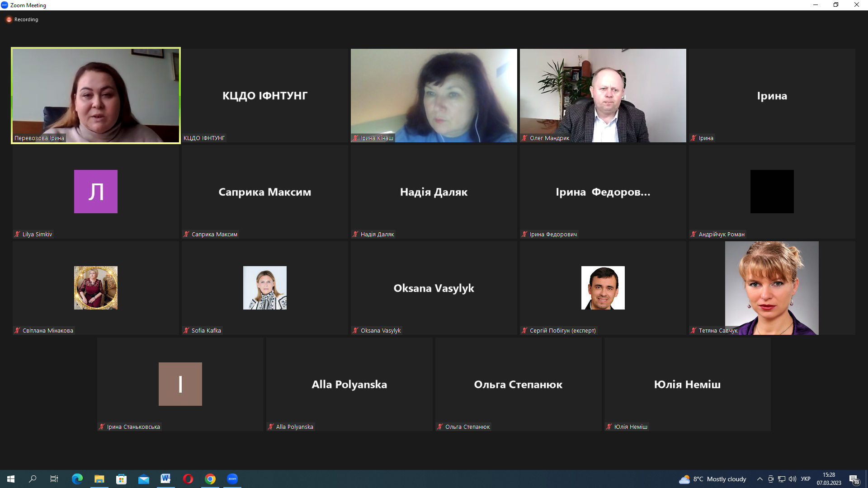Click Юлія Неміш's muted microphone icon
868x488 pixels.
[609, 427]
